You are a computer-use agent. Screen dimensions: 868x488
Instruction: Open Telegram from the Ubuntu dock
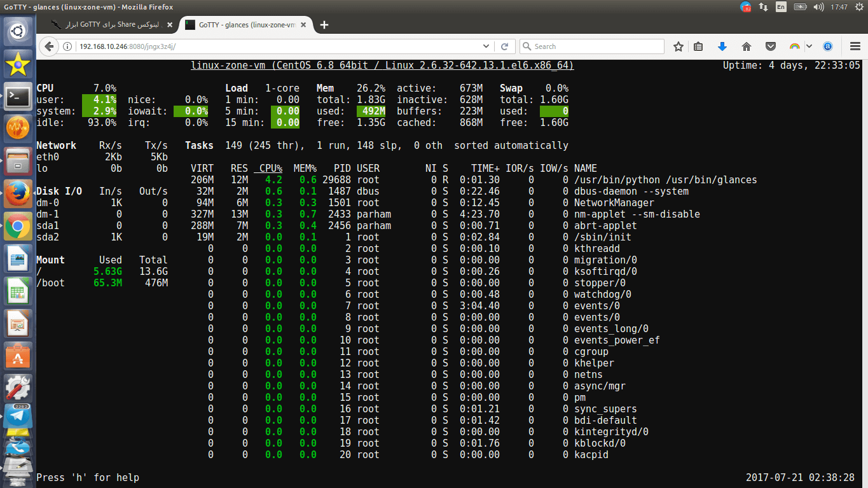(x=18, y=415)
